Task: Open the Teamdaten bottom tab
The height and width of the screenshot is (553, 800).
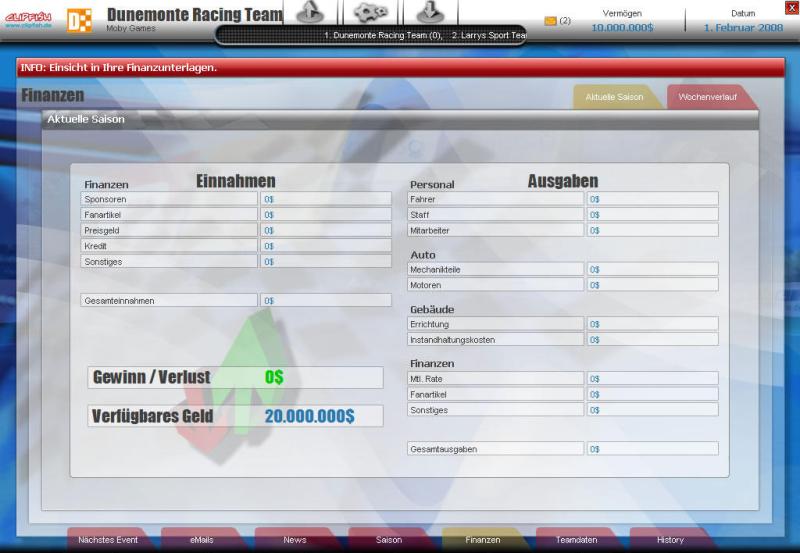Action: (x=577, y=540)
